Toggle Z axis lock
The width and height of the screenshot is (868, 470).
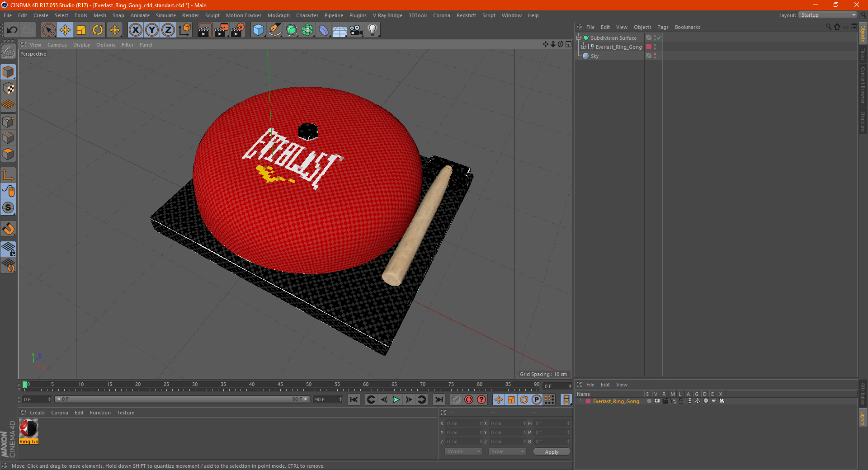(x=168, y=30)
